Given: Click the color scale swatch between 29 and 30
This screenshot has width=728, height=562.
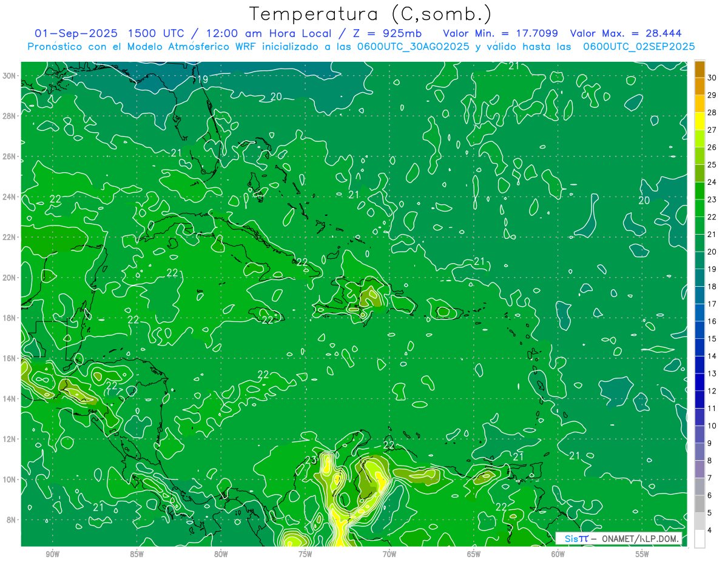Looking at the screenshot, I should point(699,86).
